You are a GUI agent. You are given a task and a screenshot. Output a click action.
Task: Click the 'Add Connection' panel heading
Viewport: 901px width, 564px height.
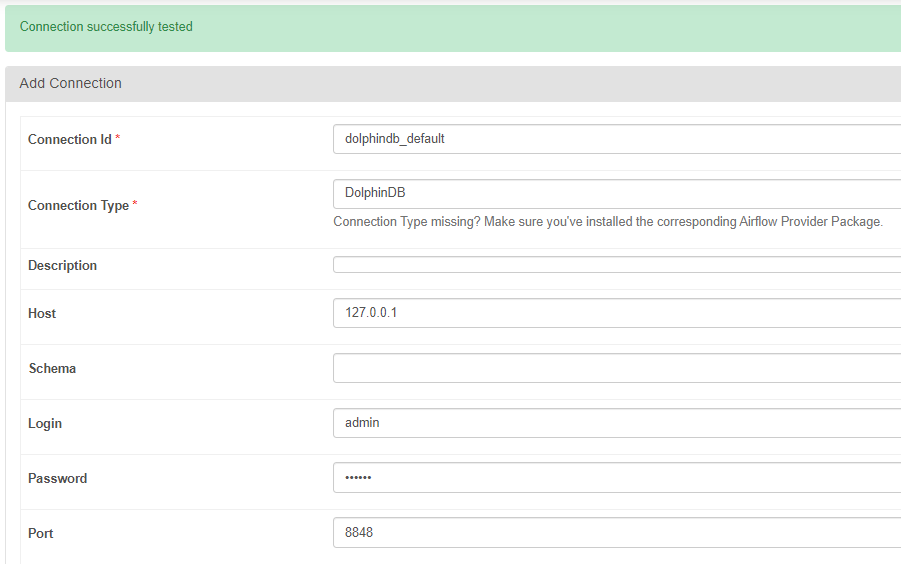tap(71, 83)
